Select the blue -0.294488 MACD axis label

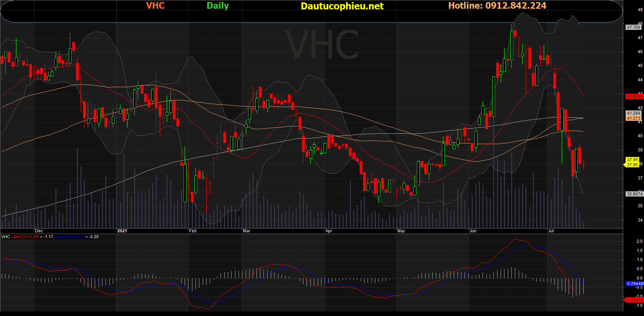[x=634, y=283]
